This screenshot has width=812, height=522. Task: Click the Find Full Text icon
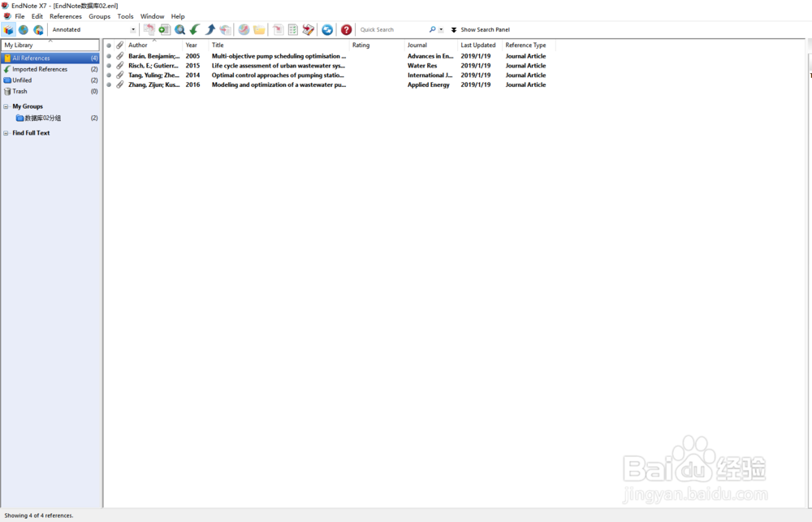pos(225,29)
